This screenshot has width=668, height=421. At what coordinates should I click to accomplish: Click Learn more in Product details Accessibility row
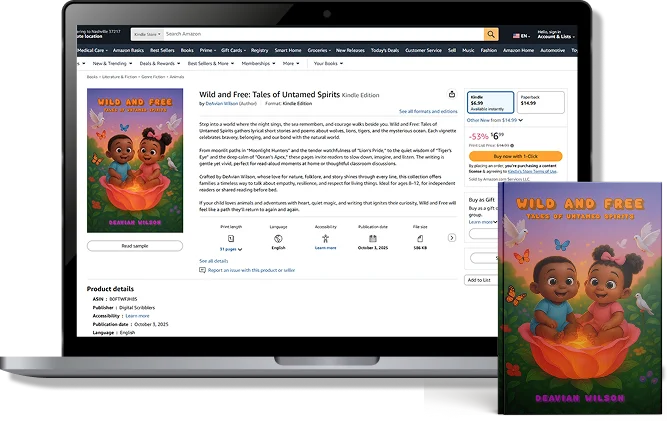pyautogui.click(x=137, y=316)
